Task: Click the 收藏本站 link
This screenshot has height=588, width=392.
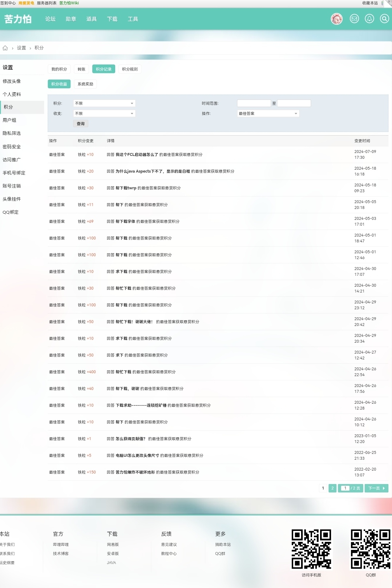Action: (x=370, y=3)
